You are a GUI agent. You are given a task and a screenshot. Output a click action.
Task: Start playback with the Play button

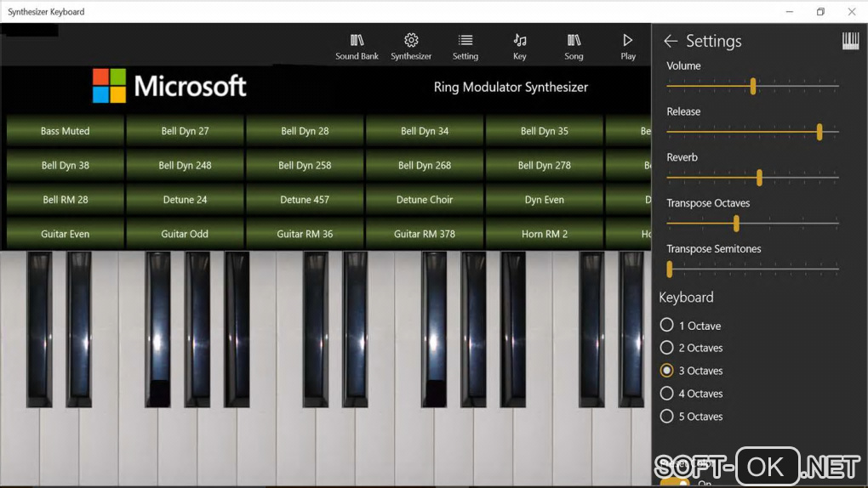tap(628, 47)
